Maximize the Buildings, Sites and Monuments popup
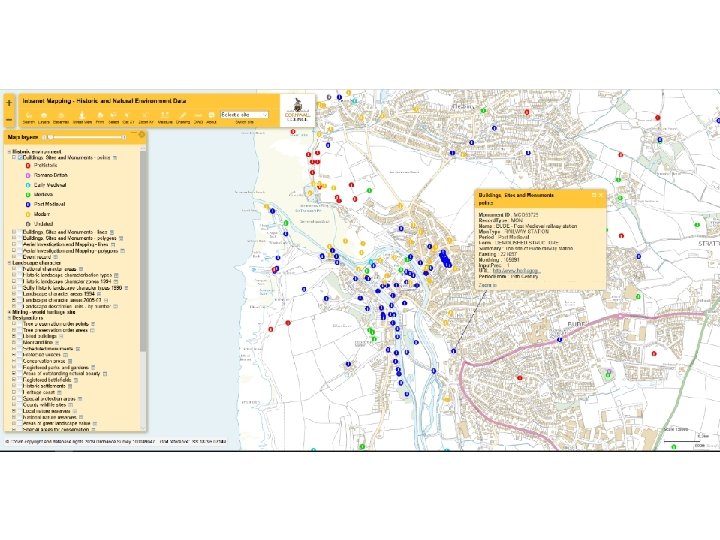Image resolution: width=720 pixels, height=540 pixels. pos(594,195)
